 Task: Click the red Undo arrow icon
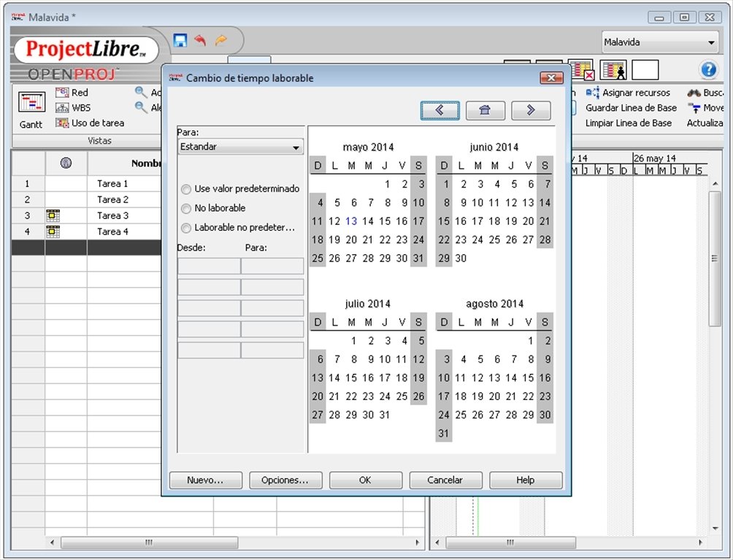coord(200,41)
